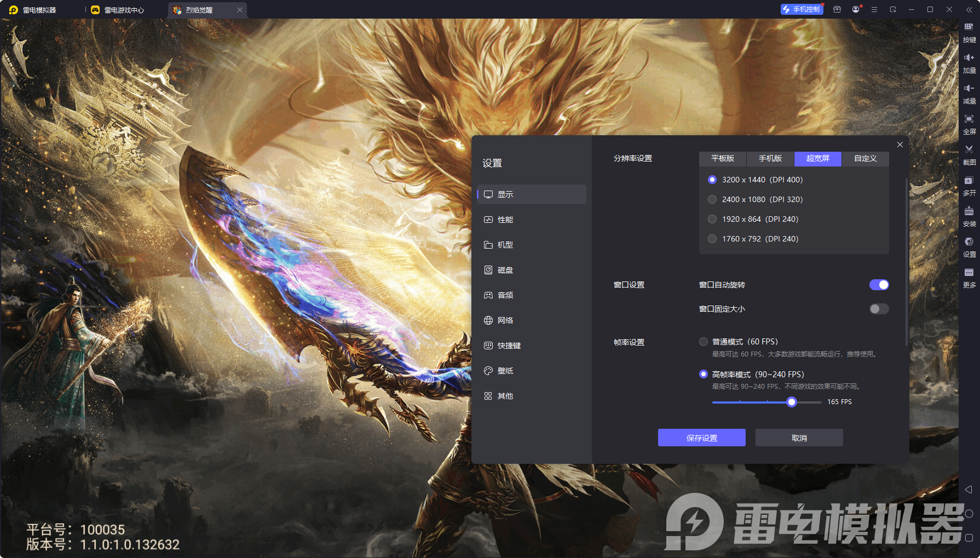
Task: Click the gift box icon in the title bar
Action: 837,9
